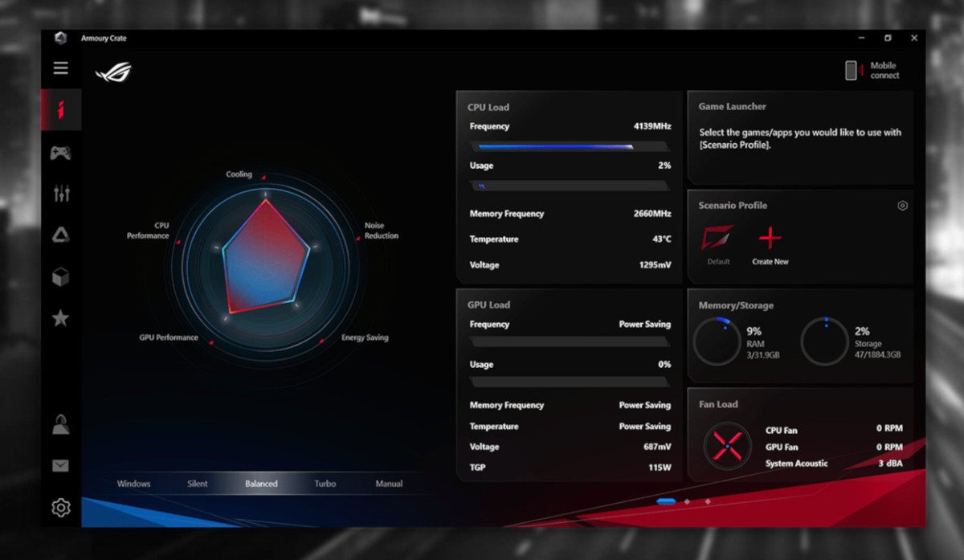
Task: Click the GPU Fan RPM row
Action: coord(834,447)
